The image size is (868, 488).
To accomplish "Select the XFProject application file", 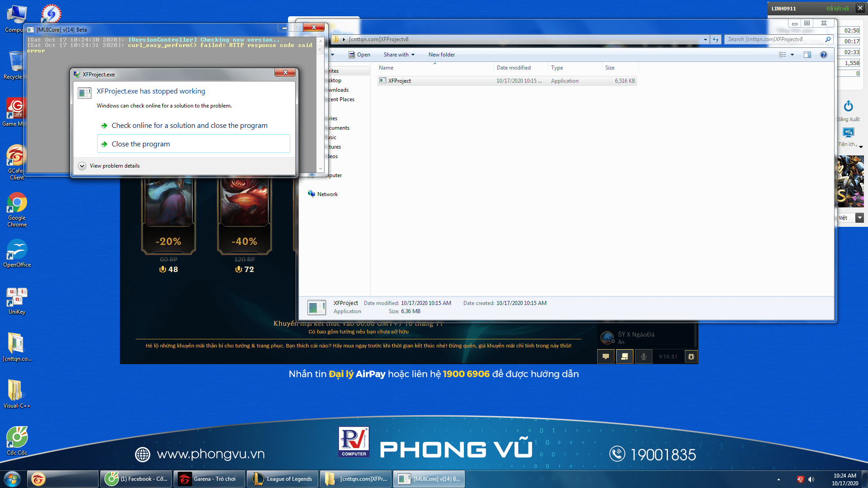I will (507, 81).
